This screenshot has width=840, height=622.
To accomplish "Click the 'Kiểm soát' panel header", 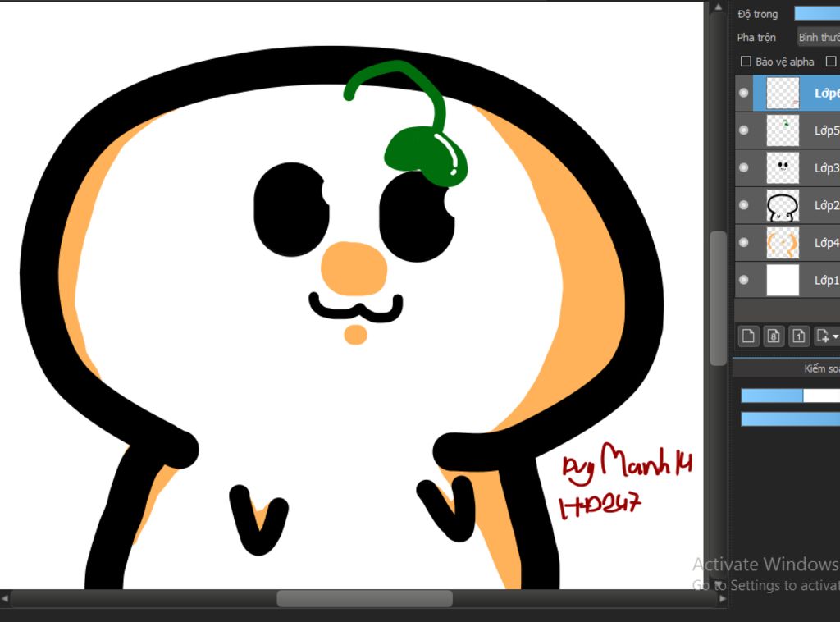I will 821,368.
